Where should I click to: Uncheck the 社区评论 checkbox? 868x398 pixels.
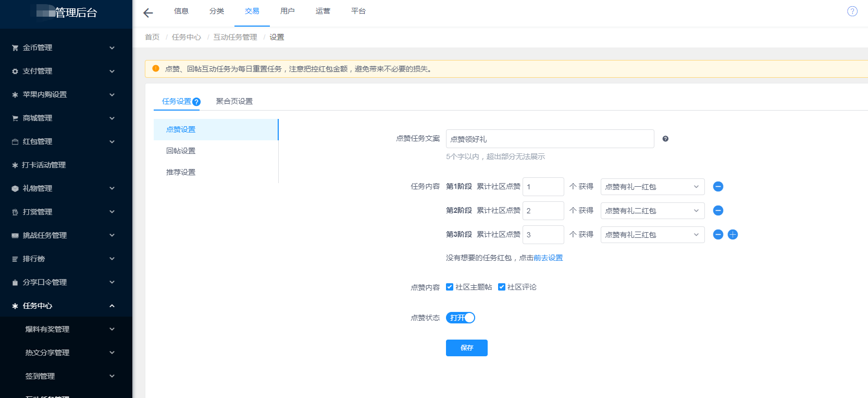502,287
